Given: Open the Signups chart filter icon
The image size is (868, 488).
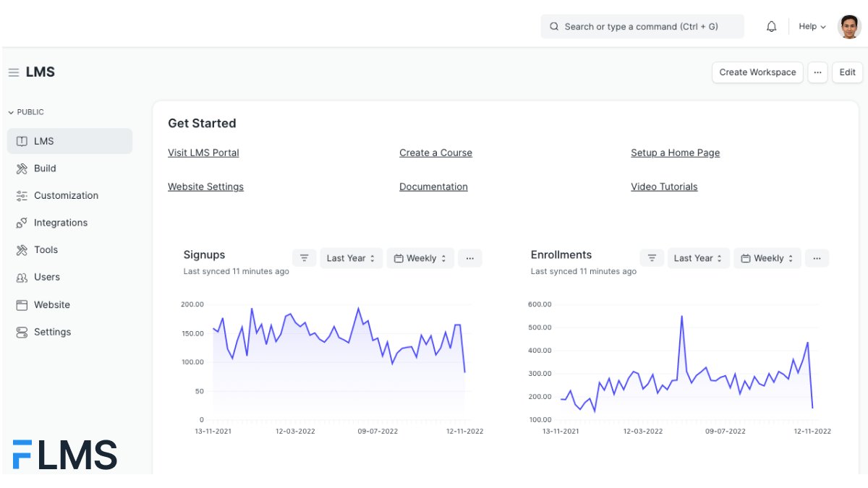Looking at the screenshot, I should [305, 258].
